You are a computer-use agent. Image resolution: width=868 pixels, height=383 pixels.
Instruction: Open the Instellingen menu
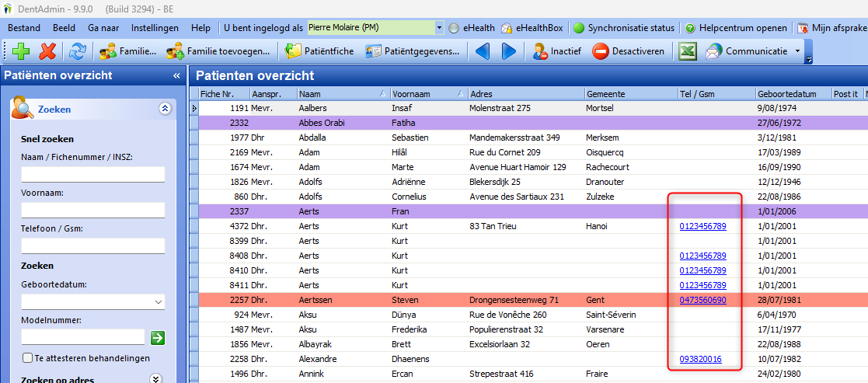[x=155, y=28]
